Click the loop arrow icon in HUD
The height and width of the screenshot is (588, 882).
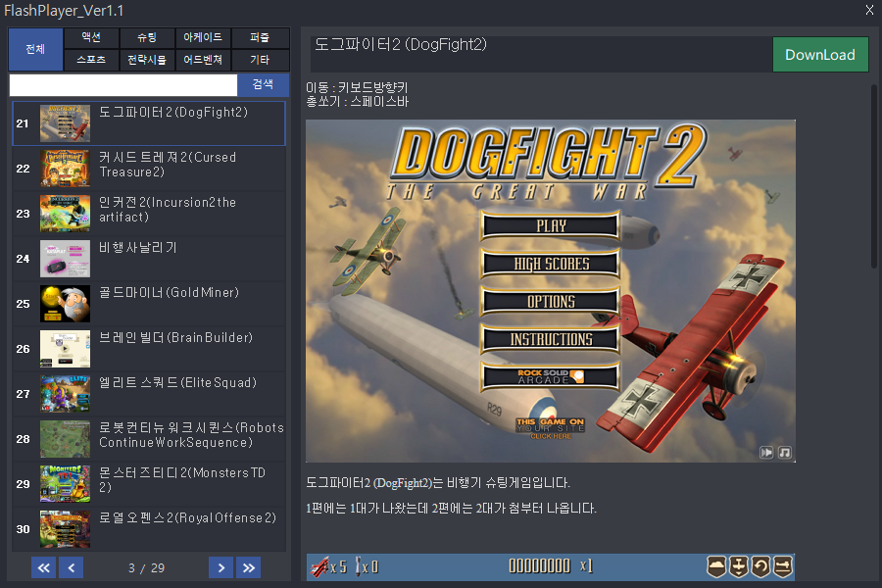760,566
